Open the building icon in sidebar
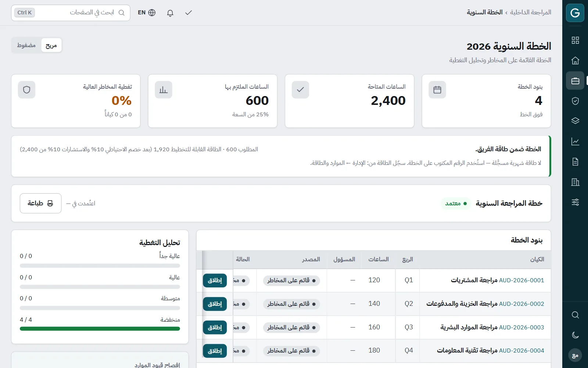This screenshot has height=368, width=588. point(575,182)
